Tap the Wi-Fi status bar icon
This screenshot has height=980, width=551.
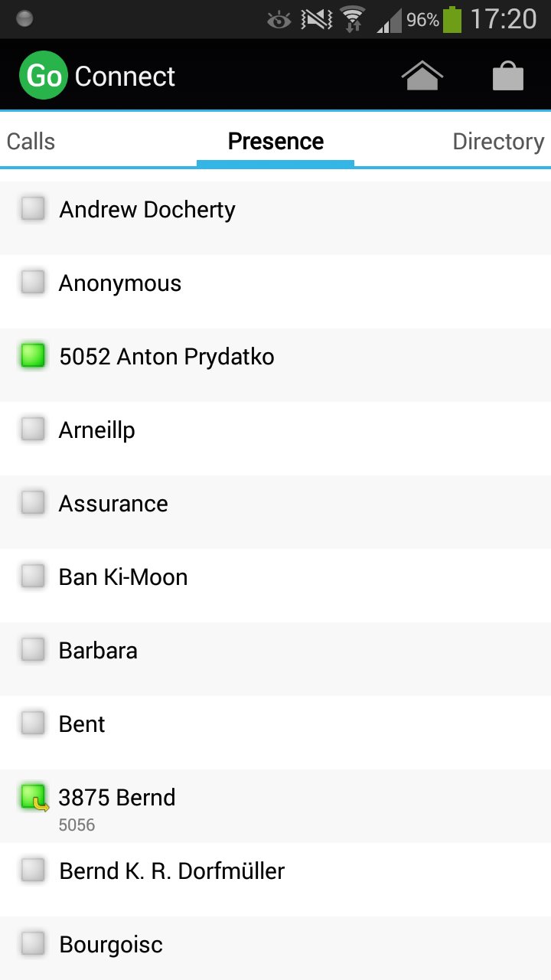pos(352,19)
